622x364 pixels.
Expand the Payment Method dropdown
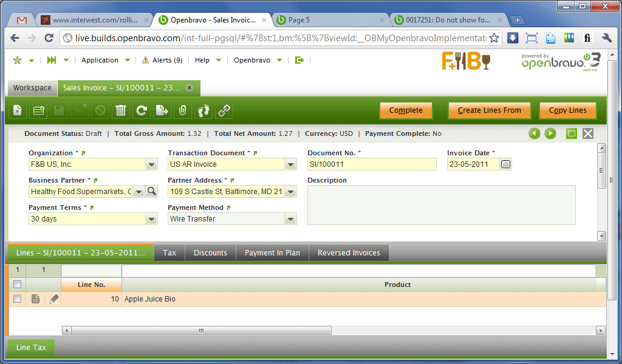(291, 219)
